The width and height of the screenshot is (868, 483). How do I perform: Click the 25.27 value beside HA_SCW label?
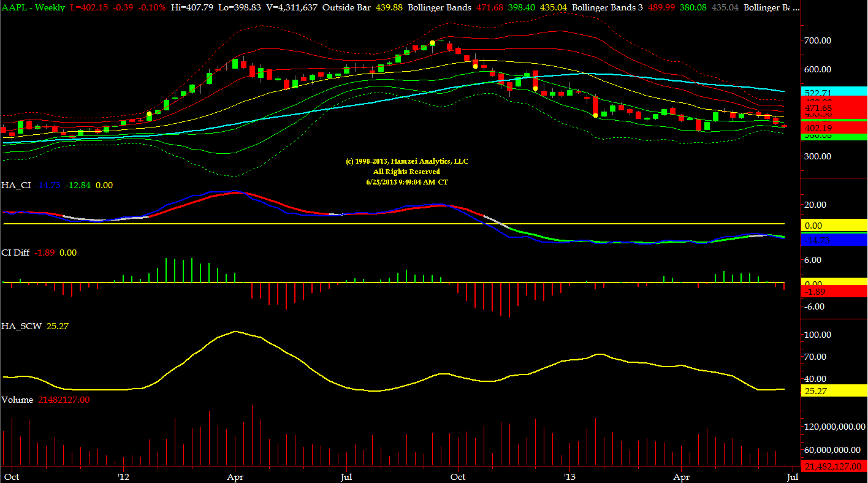point(58,326)
